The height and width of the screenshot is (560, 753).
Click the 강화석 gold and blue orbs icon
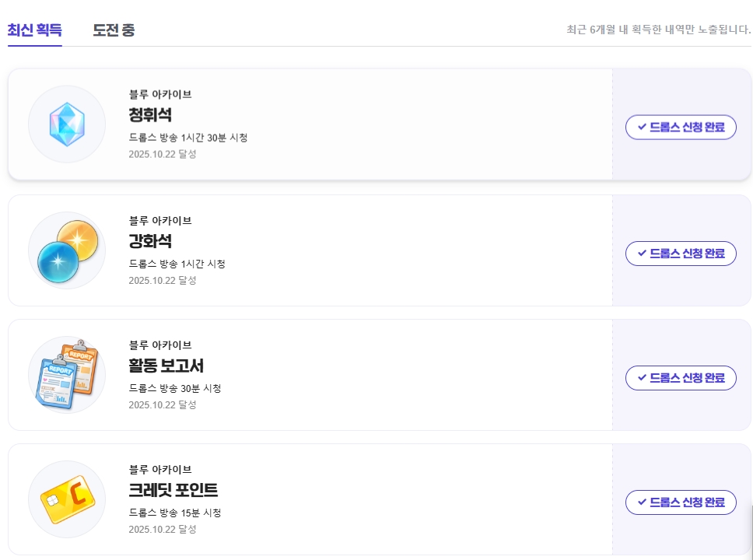coord(67,250)
